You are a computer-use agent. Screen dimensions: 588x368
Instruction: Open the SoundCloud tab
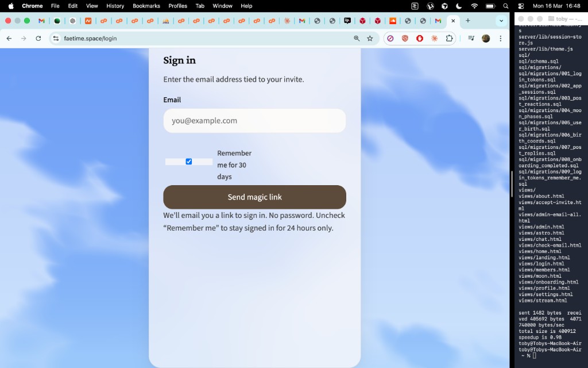(x=393, y=21)
